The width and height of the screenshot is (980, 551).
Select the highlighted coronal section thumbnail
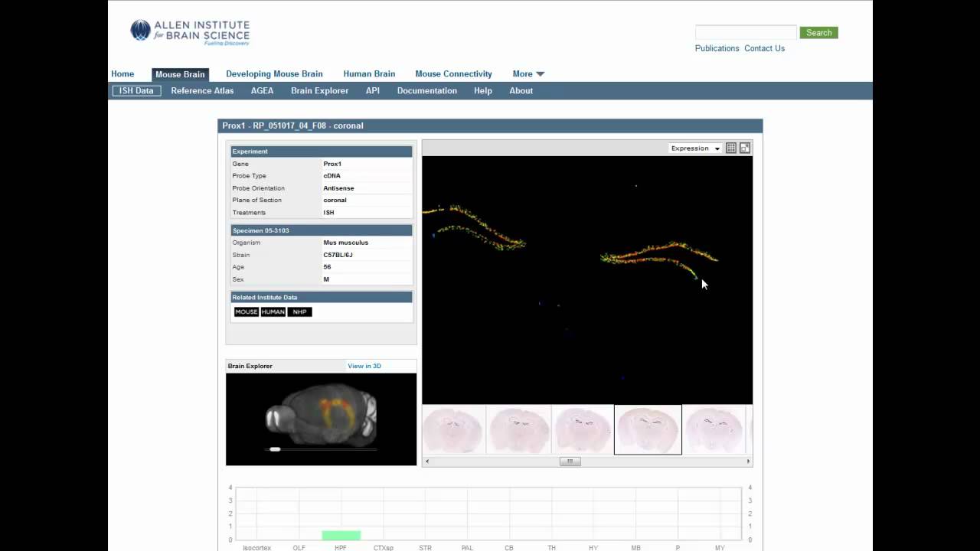[x=647, y=429]
